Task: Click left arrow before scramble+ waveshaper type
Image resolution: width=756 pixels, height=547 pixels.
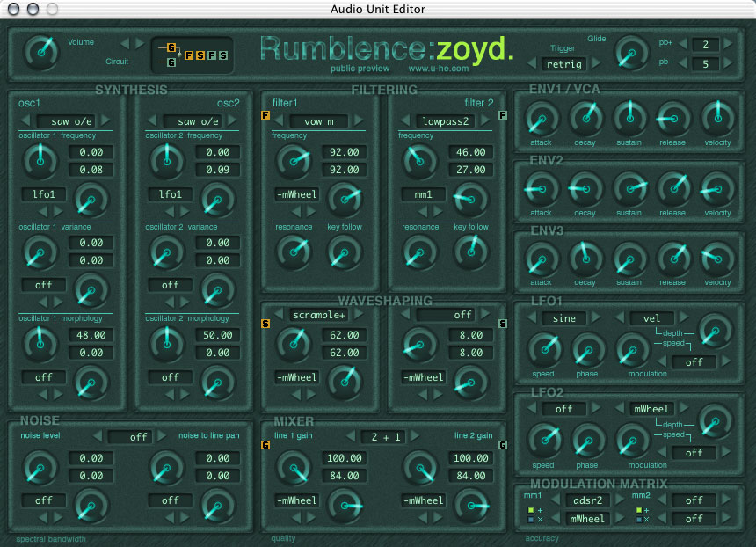Action: click(x=279, y=315)
